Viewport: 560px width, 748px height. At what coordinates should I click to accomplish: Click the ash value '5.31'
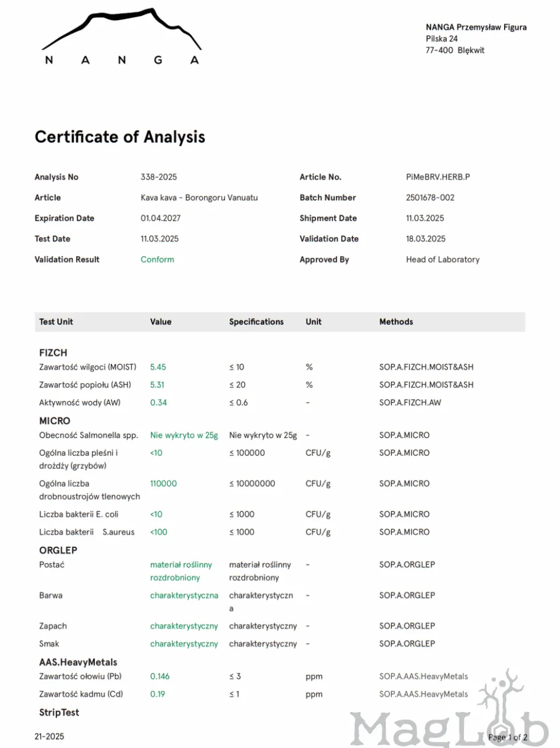pyautogui.click(x=157, y=385)
